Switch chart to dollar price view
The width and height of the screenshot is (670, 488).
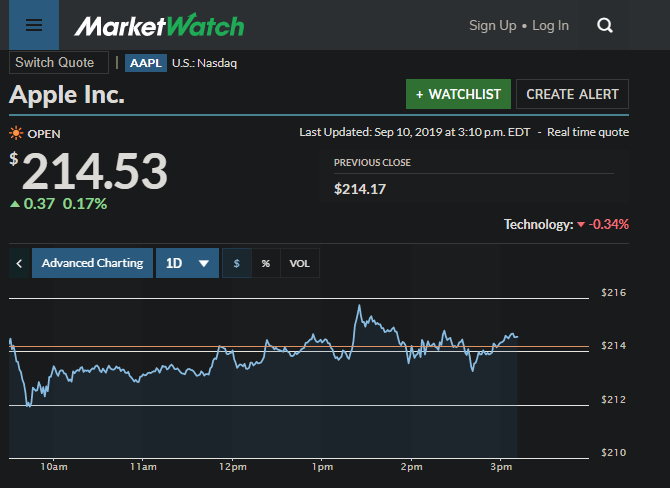coord(237,263)
